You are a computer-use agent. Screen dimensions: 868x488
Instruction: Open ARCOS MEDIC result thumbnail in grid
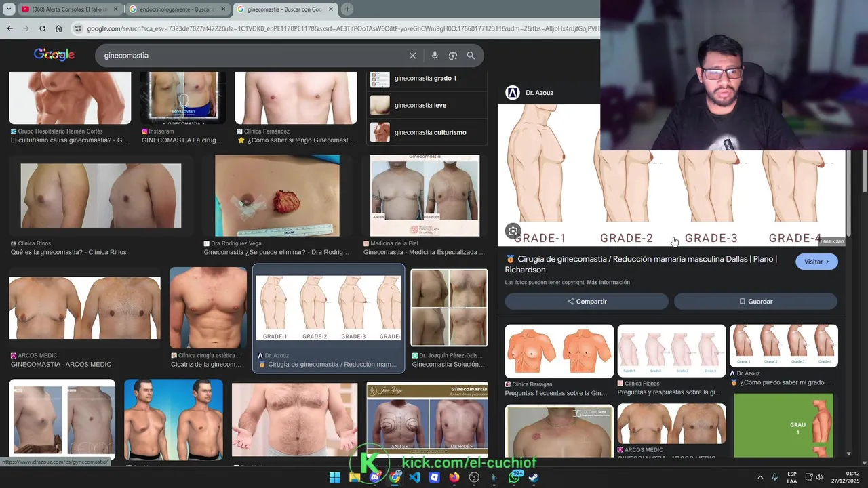pos(85,308)
